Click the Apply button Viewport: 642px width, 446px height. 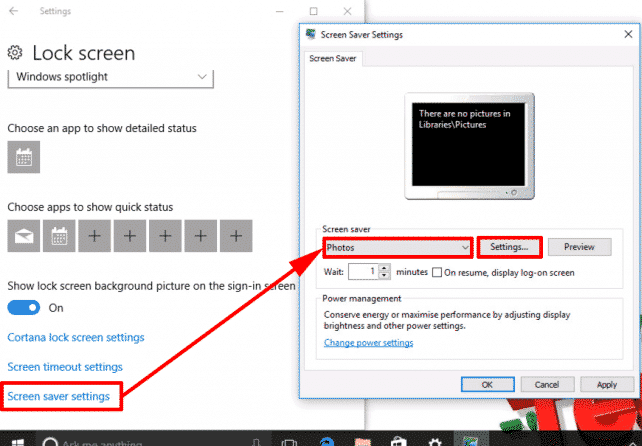pos(607,385)
